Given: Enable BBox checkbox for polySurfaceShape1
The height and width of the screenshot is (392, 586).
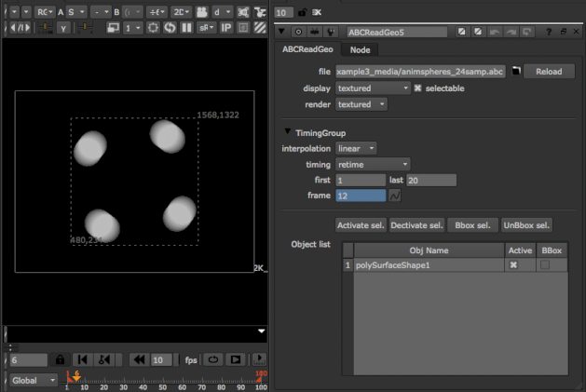Looking at the screenshot, I should tap(545, 265).
